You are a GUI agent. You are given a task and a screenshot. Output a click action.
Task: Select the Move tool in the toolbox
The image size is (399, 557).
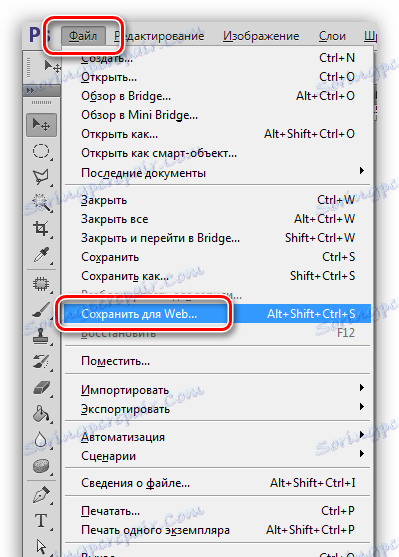[x=41, y=125]
